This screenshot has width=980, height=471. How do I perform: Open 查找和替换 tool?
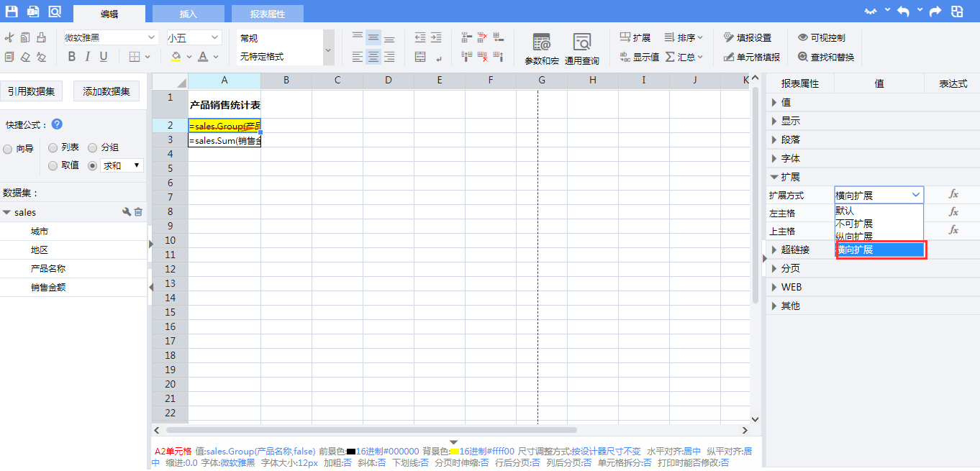825,57
